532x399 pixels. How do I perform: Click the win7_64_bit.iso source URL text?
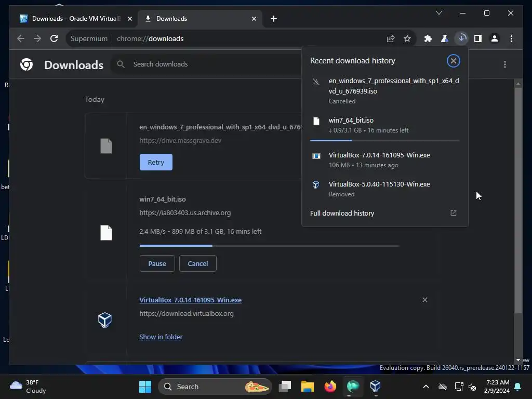click(x=185, y=212)
